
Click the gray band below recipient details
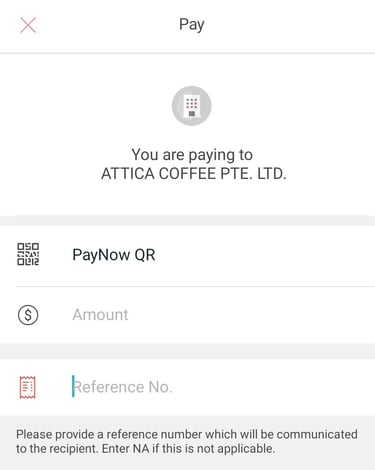point(187,221)
